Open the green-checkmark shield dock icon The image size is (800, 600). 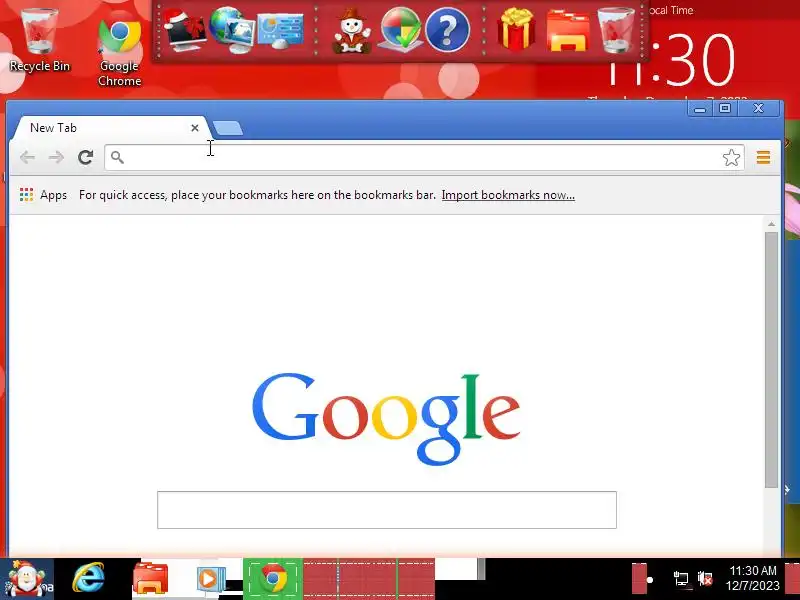pyautogui.click(x=401, y=30)
